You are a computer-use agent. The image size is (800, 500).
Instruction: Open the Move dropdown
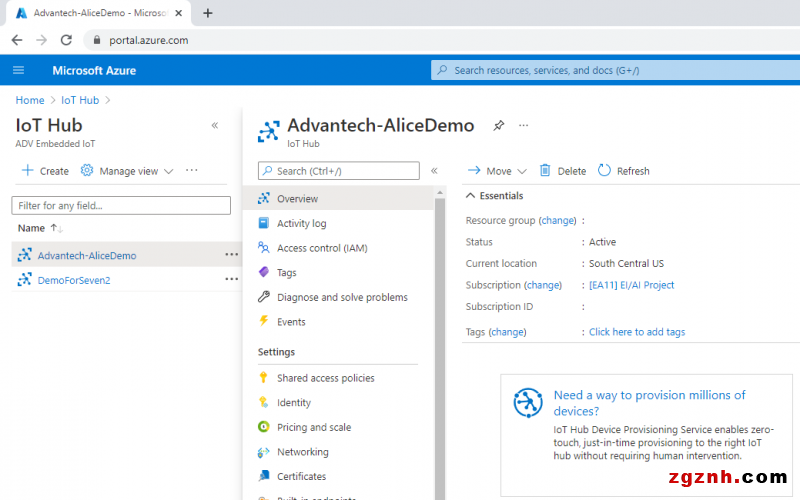[x=497, y=171]
